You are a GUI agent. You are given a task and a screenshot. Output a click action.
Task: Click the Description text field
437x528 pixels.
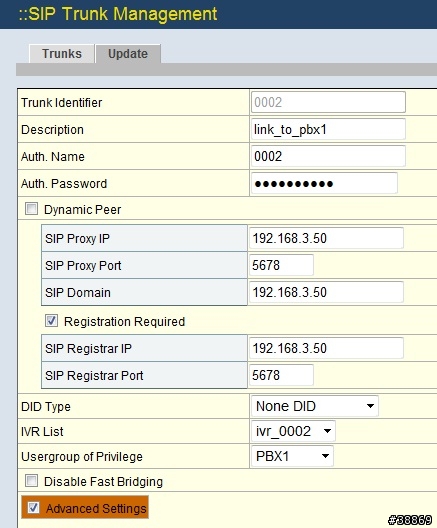(x=328, y=129)
